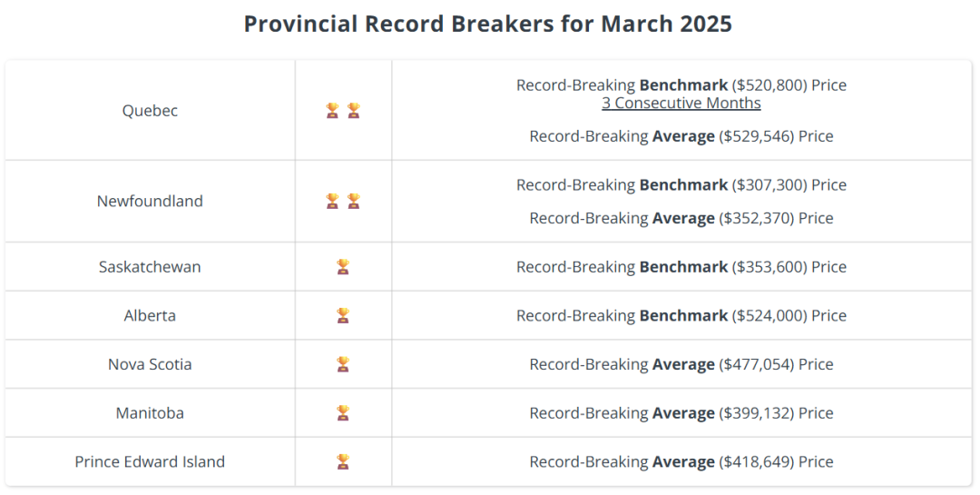Click the Saskatchewan trophy icon
980x495 pixels.
(343, 267)
